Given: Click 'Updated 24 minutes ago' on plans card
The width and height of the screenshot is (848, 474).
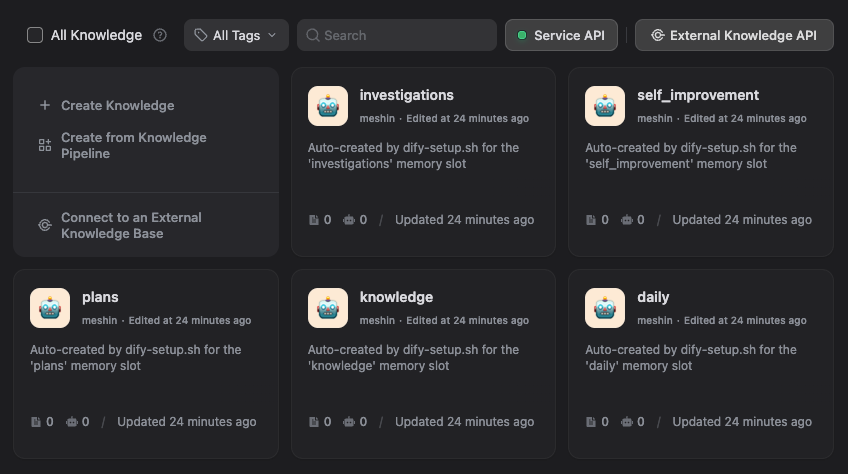Looking at the screenshot, I should (x=187, y=422).
